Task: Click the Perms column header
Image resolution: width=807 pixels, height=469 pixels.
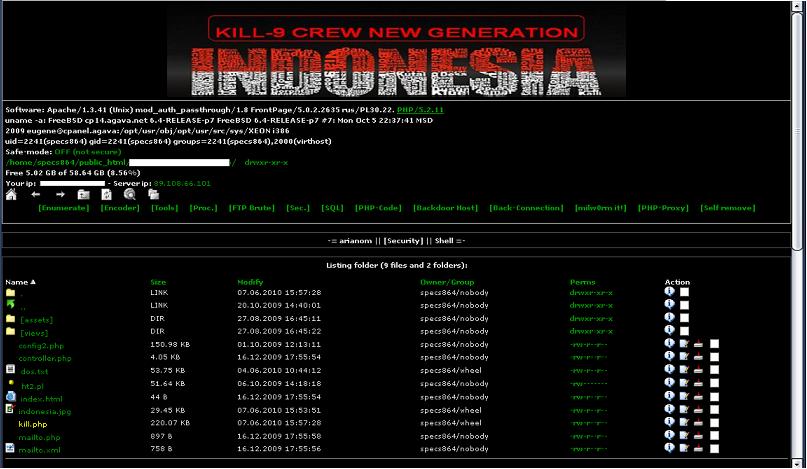Action: (583, 282)
